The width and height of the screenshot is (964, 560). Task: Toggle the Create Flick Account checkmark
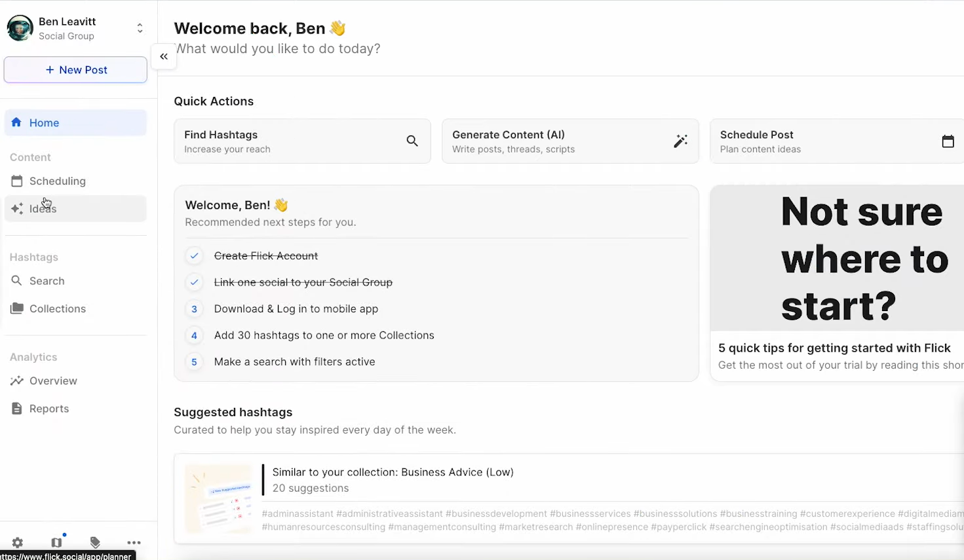coord(194,256)
